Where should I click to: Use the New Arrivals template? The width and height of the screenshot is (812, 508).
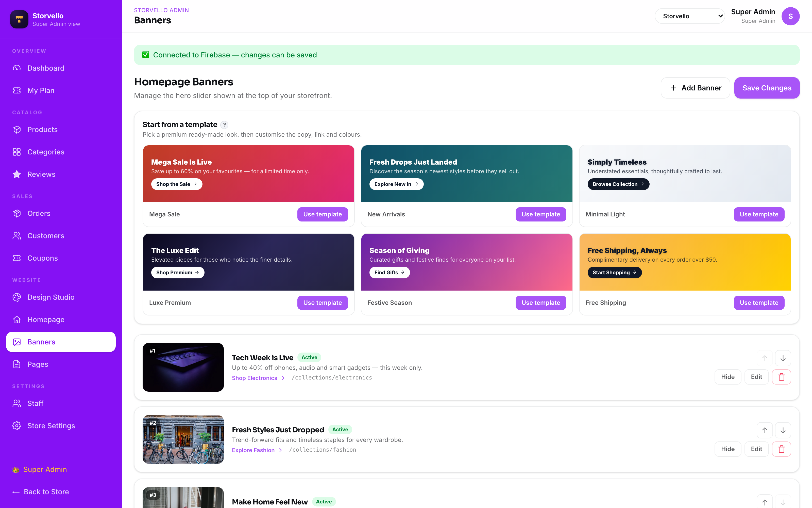click(x=540, y=214)
